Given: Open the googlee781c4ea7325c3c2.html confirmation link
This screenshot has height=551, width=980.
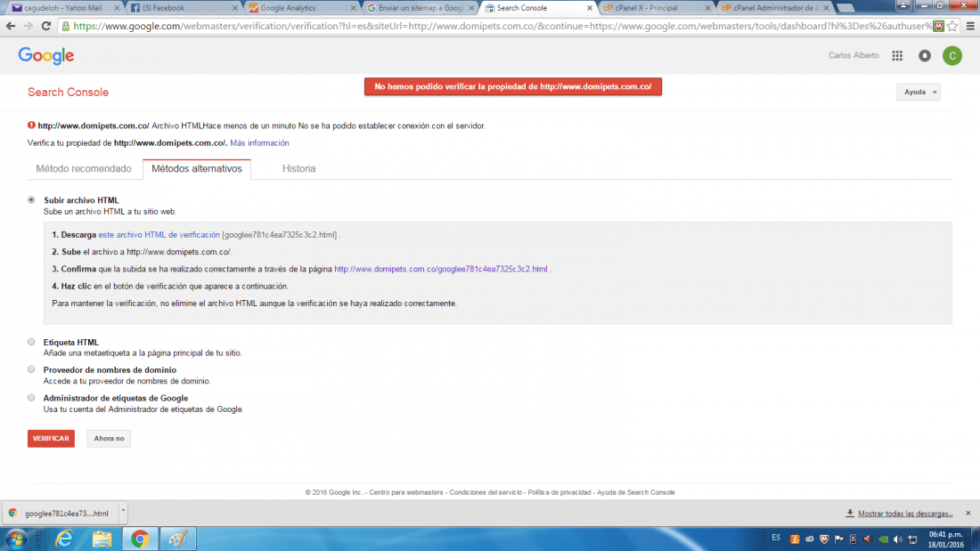Looking at the screenshot, I should pyautogui.click(x=441, y=269).
